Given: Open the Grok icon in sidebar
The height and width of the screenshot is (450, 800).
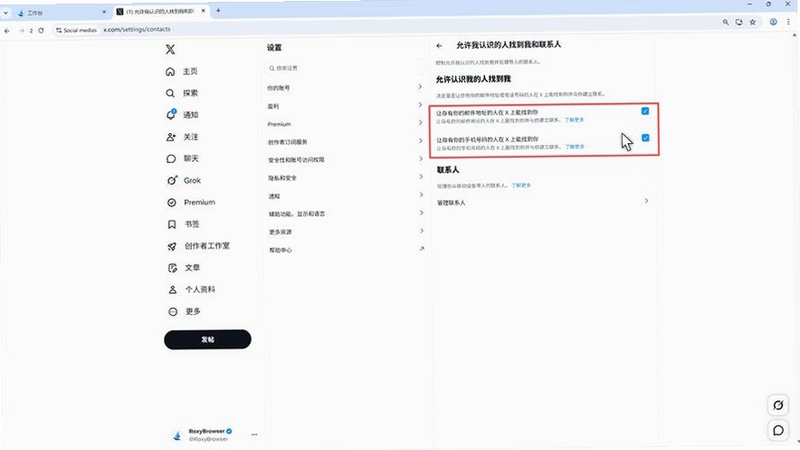Looking at the screenshot, I should [172, 180].
